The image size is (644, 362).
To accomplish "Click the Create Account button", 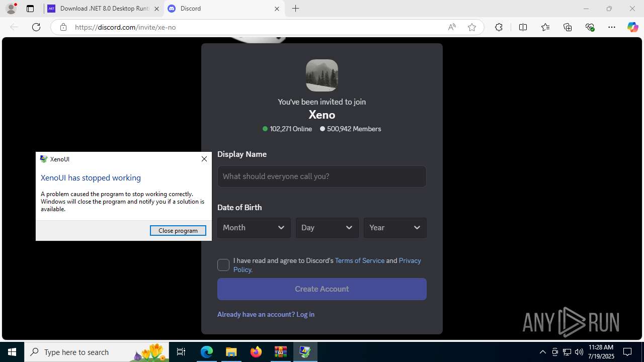I will [x=322, y=289].
